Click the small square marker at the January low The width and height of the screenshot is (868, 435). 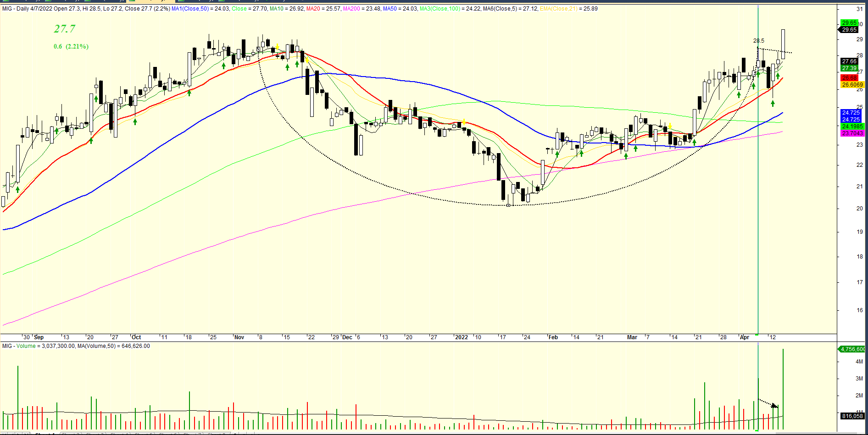(508, 205)
